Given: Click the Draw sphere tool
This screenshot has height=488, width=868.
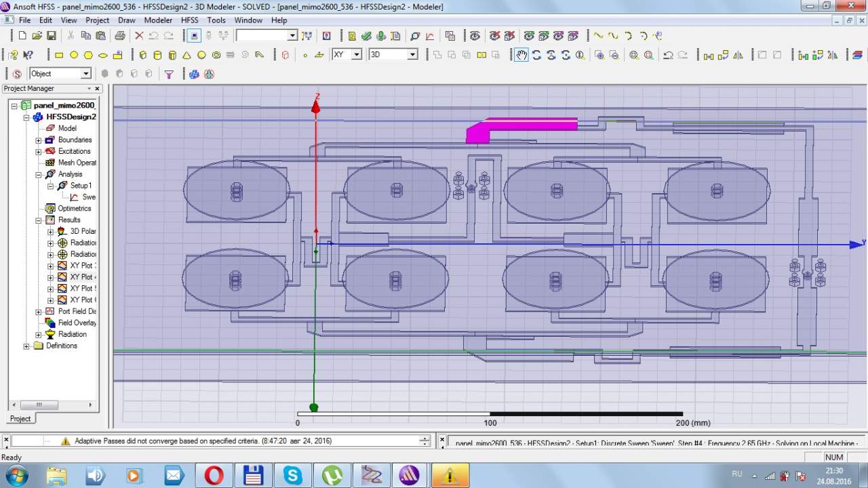Looking at the screenshot, I should 202,55.
